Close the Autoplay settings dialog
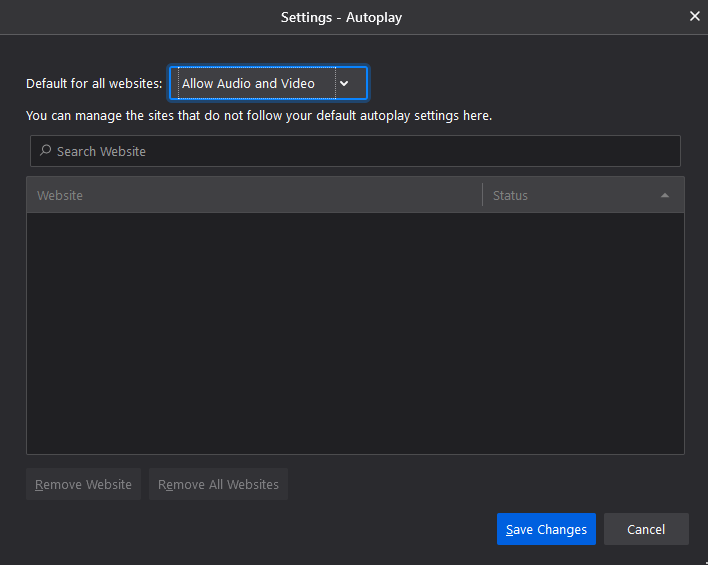Screen dimensions: 708x565 [695, 16]
